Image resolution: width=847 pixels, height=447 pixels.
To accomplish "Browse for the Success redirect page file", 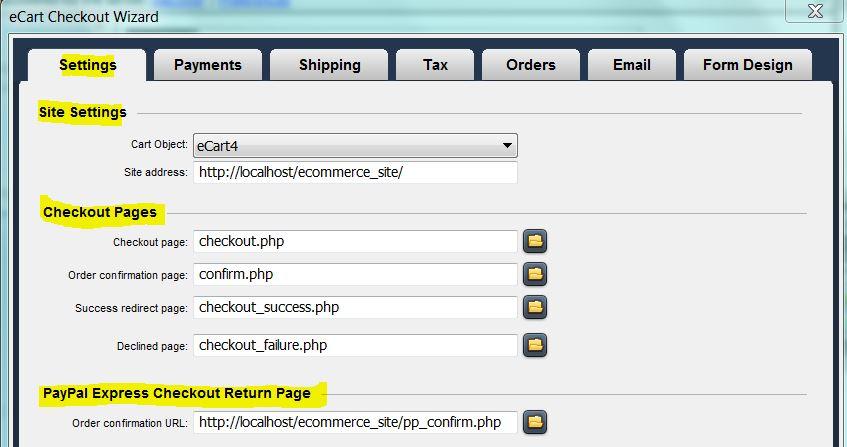I will coord(535,307).
